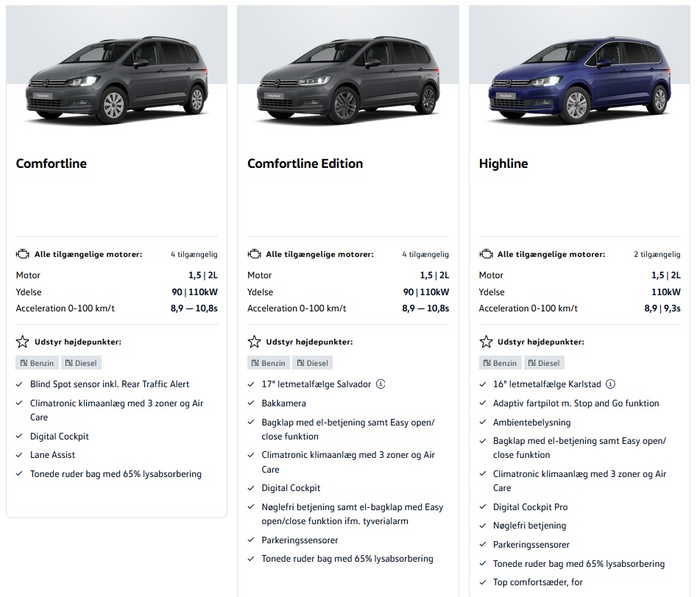Open the Highline model title

[503, 163]
